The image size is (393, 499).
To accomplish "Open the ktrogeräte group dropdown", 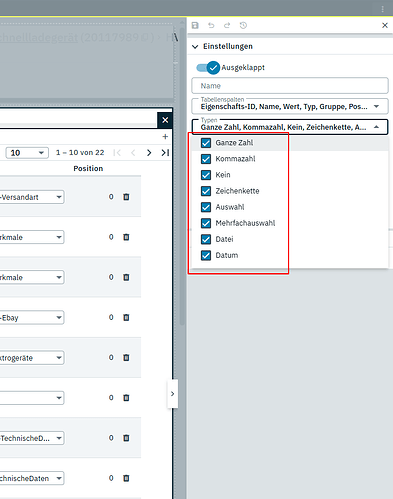I will [x=32, y=358].
